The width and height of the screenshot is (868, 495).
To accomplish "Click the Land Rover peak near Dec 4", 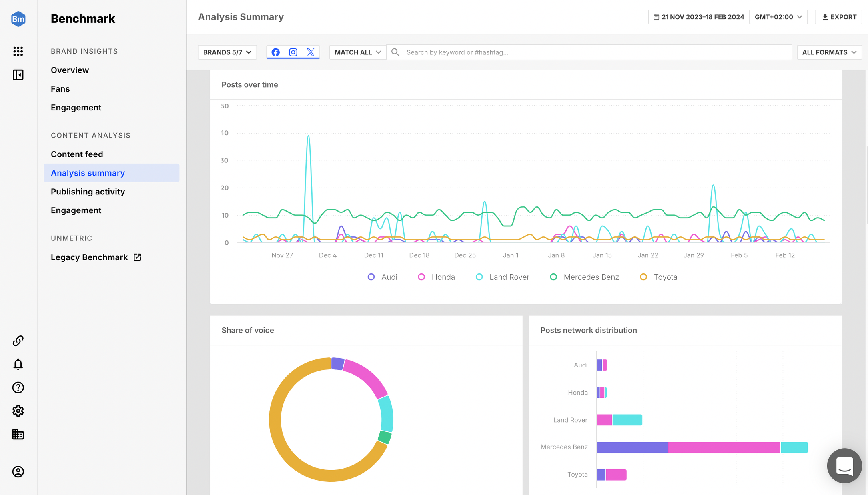I will tap(308, 136).
